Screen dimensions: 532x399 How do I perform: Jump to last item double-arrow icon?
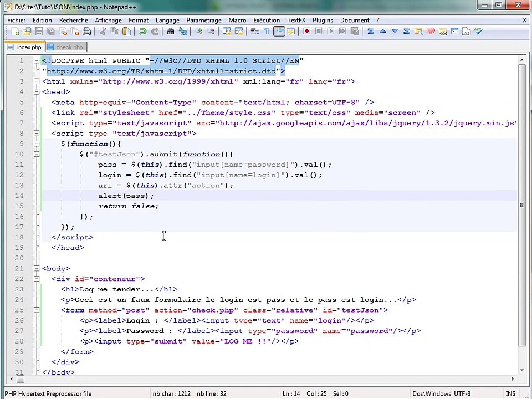[406, 32]
